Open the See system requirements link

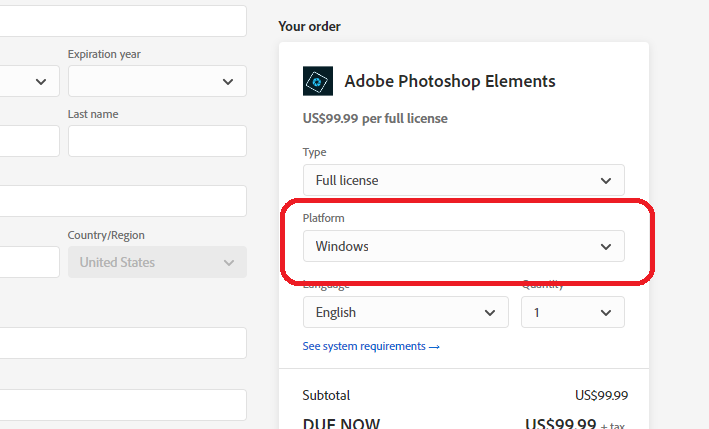click(x=371, y=346)
